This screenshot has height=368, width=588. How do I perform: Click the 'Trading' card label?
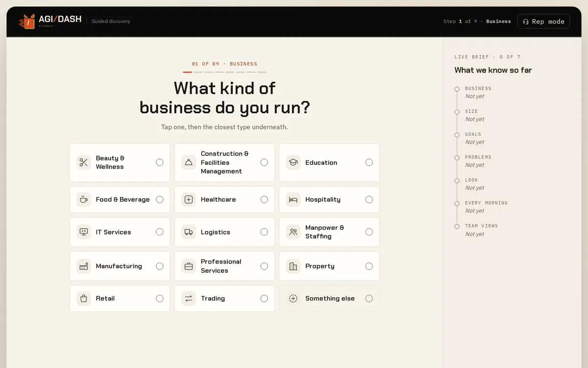tap(213, 298)
